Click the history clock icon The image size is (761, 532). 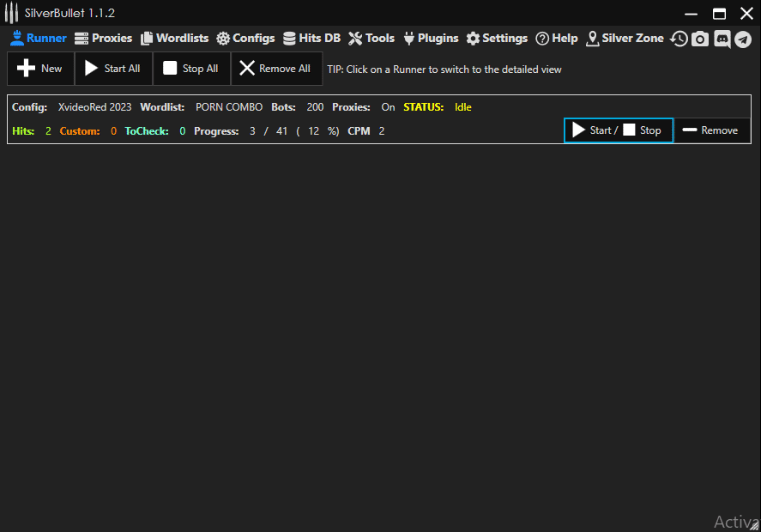pos(679,39)
